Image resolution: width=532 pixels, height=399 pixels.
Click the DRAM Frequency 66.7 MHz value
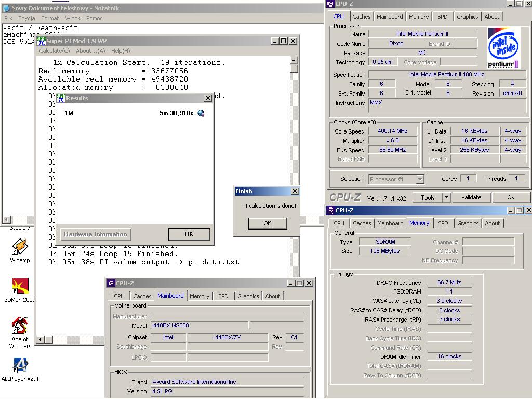pyautogui.click(x=449, y=282)
